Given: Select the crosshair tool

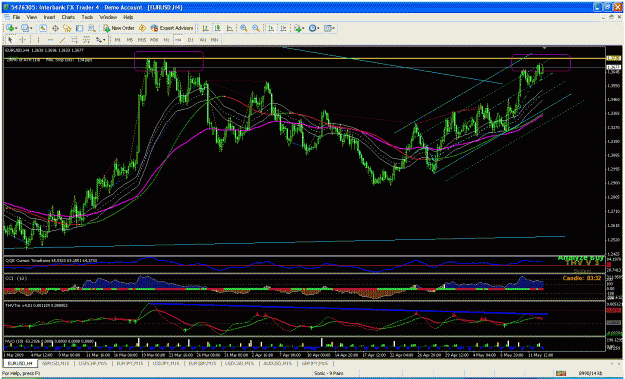Looking at the screenshot, I should click(23, 40).
